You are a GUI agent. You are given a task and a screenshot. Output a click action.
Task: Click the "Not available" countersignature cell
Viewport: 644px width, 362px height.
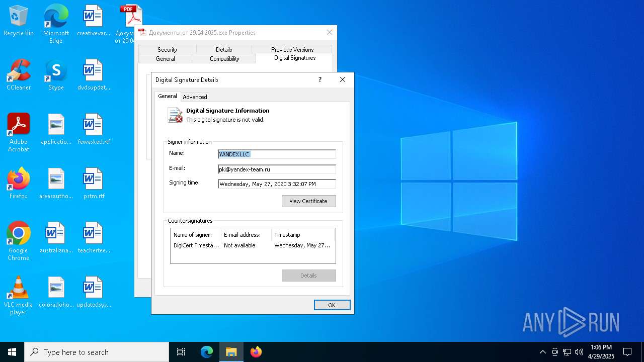tap(239, 245)
